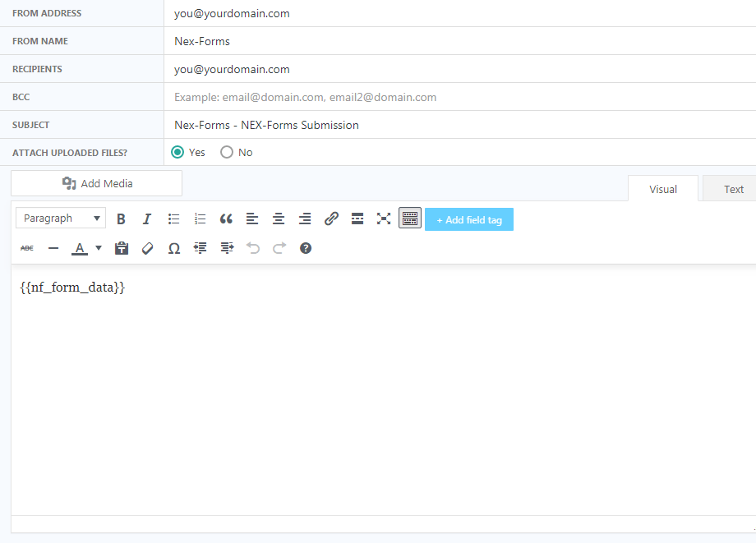Apply text color with the A button
Image resolution: width=756 pixels, height=543 pixels.
(x=80, y=248)
